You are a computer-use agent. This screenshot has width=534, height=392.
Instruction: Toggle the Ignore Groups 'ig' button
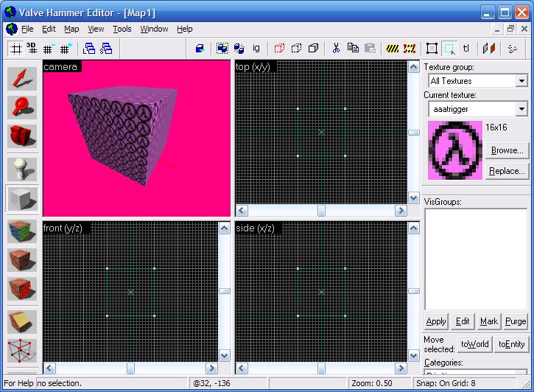(x=256, y=49)
